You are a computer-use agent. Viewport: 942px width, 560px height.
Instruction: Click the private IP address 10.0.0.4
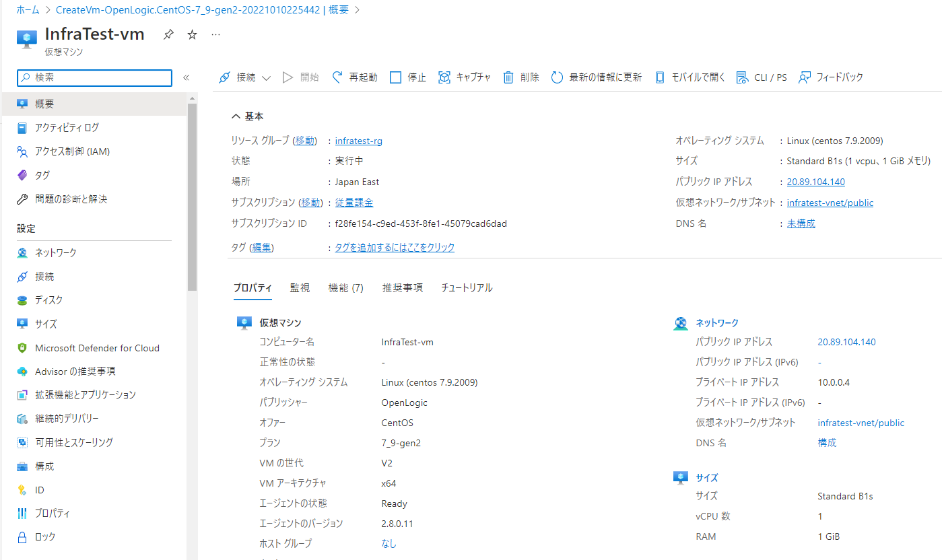pos(834,382)
